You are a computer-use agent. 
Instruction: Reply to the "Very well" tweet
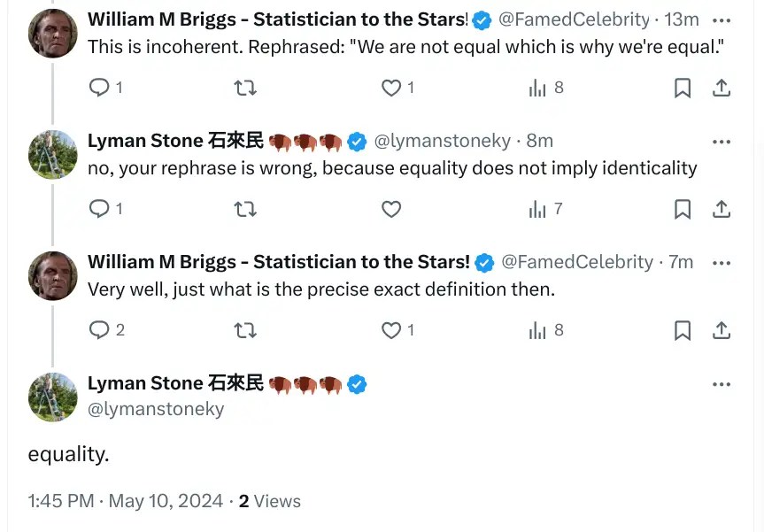point(100,330)
